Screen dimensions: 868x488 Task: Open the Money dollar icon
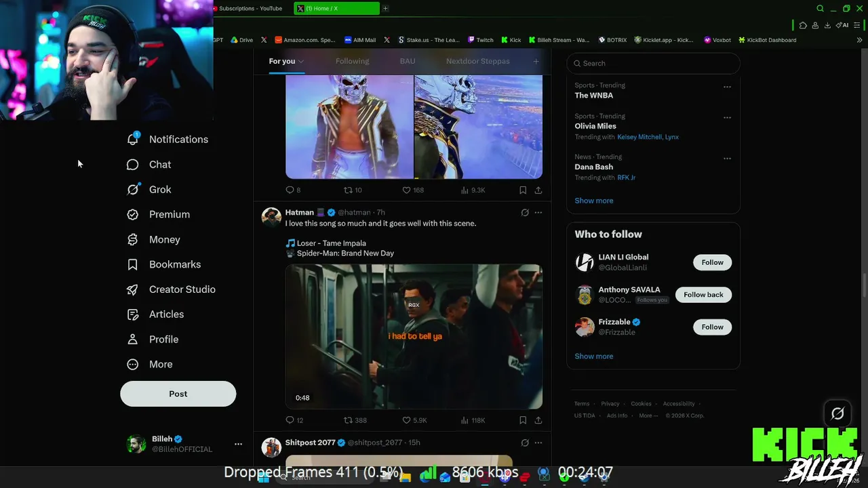pyautogui.click(x=133, y=239)
